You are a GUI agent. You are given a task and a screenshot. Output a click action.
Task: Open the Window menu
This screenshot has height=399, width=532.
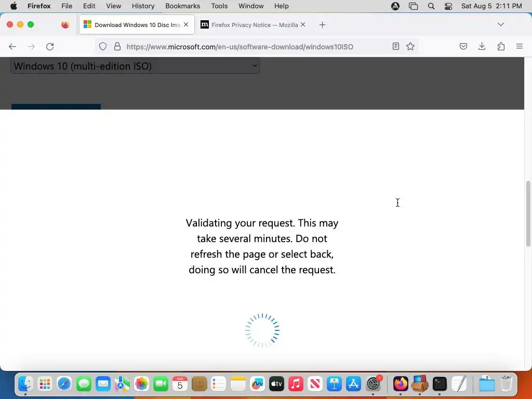pyautogui.click(x=251, y=6)
